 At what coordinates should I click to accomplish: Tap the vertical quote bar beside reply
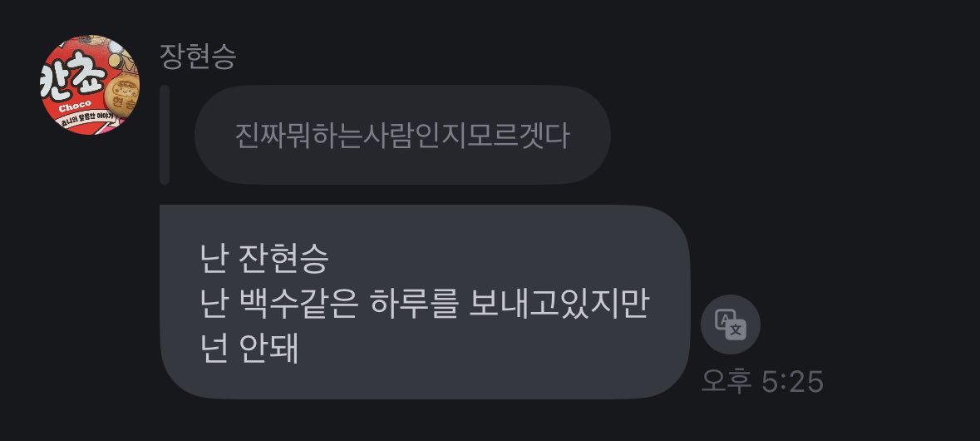pyautogui.click(x=165, y=135)
